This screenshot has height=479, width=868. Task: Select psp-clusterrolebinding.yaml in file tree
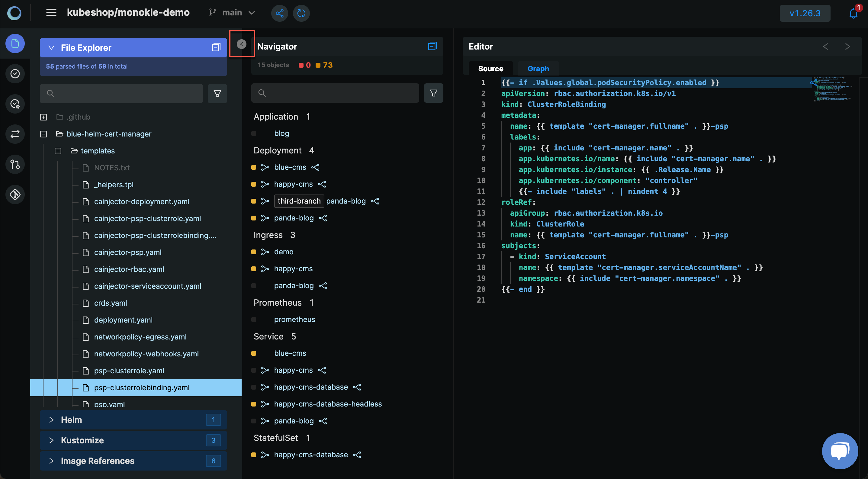pyautogui.click(x=142, y=387)
